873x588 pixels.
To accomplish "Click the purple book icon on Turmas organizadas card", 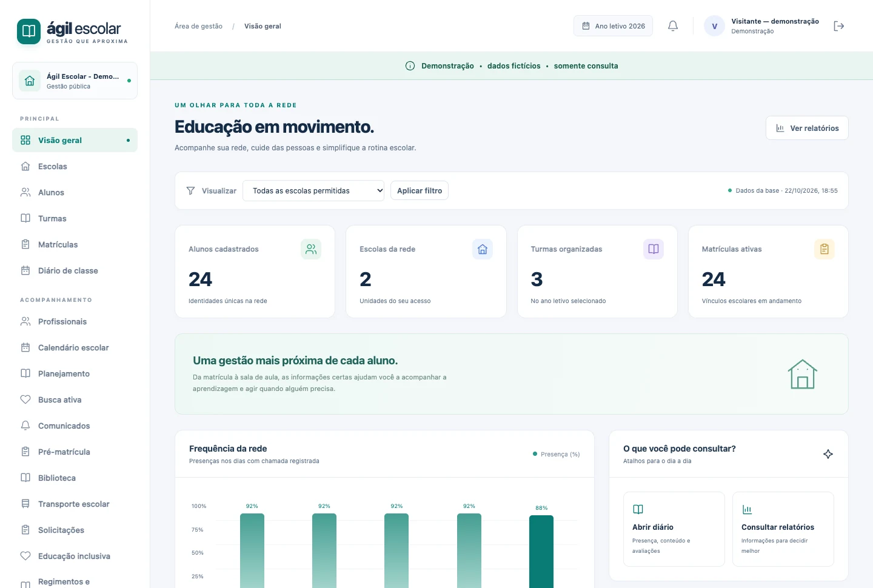I will pyautogui.click(x=654, y=249).
